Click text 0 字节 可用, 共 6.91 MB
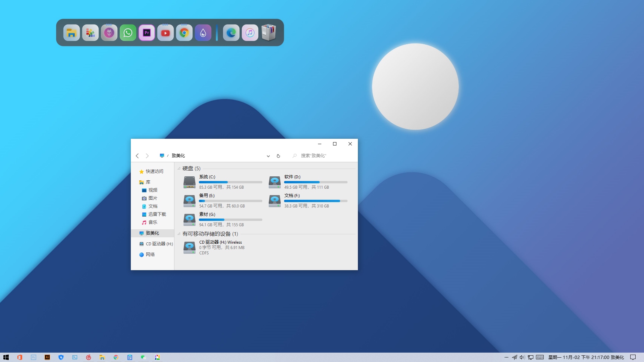The image size is (644, 362). (x=222, y=248)
